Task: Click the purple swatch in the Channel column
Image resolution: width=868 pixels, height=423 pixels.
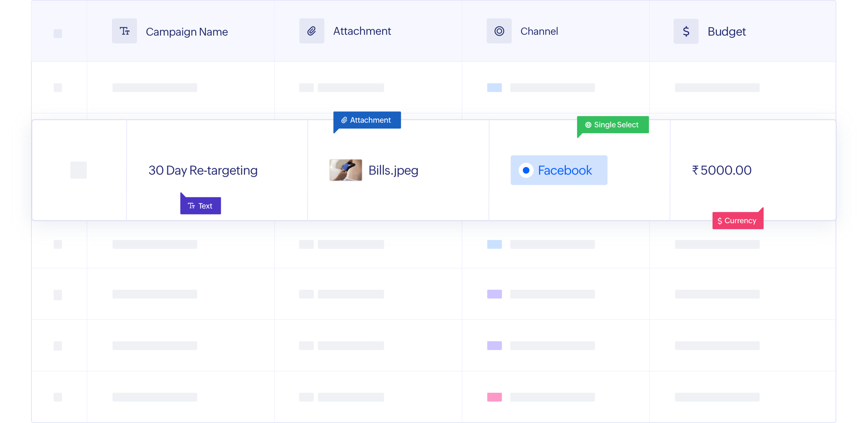Action: (x=494, y=294)
